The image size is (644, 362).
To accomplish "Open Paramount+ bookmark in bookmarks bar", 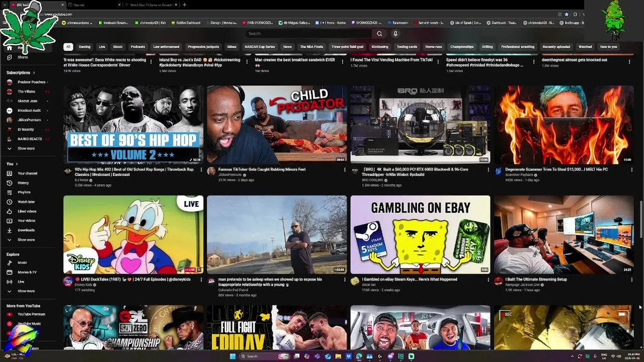I will pos(398,23).
